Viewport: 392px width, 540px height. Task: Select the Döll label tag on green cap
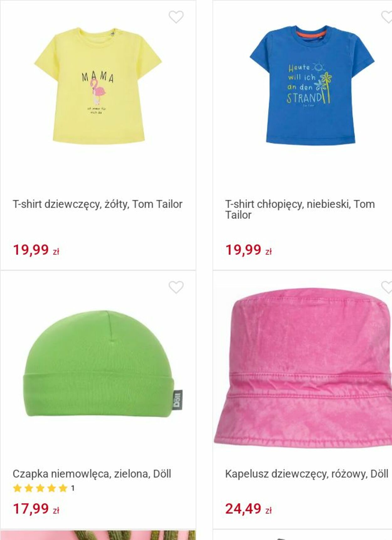point(177,400)
